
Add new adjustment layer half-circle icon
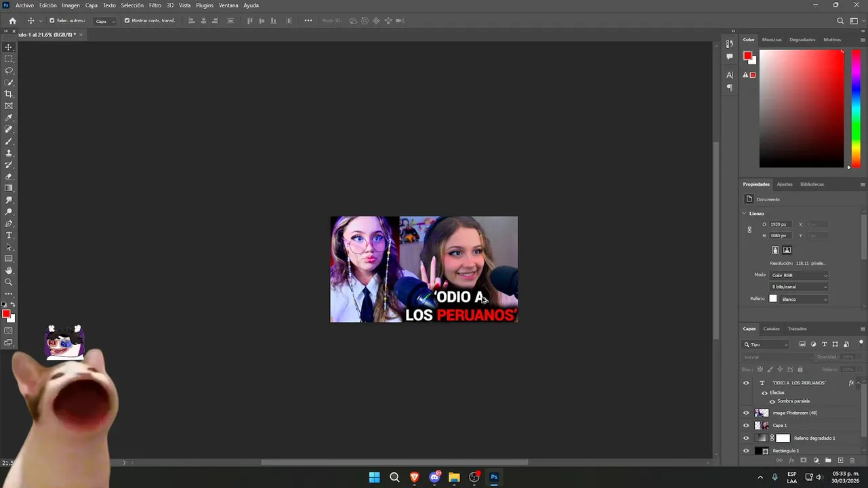pos(816,460)
